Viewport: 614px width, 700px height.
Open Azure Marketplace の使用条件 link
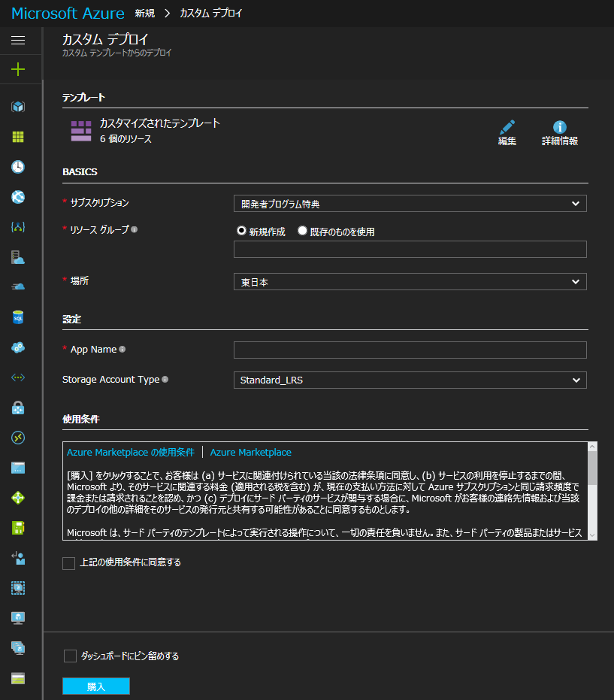(131, 452)
